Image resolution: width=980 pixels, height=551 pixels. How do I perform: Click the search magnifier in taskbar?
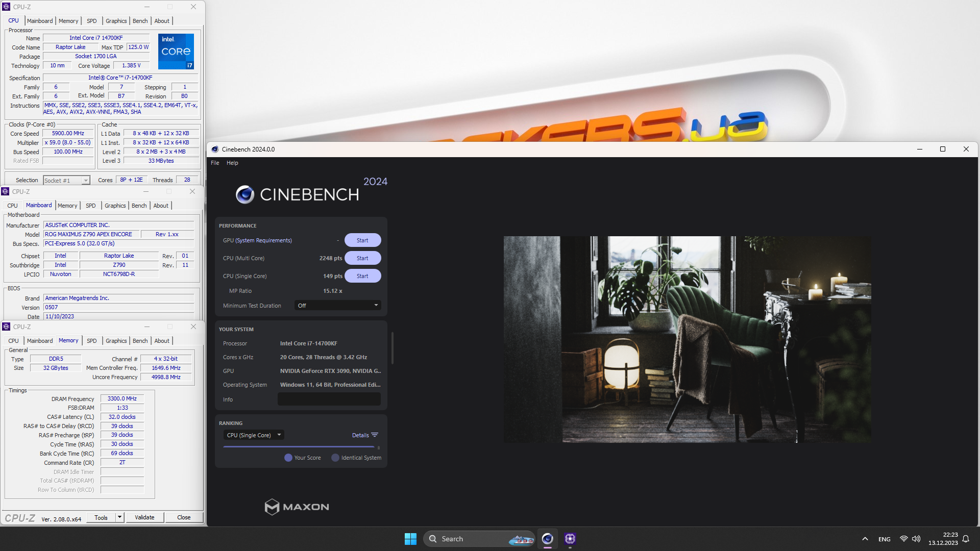click(433, 539)
